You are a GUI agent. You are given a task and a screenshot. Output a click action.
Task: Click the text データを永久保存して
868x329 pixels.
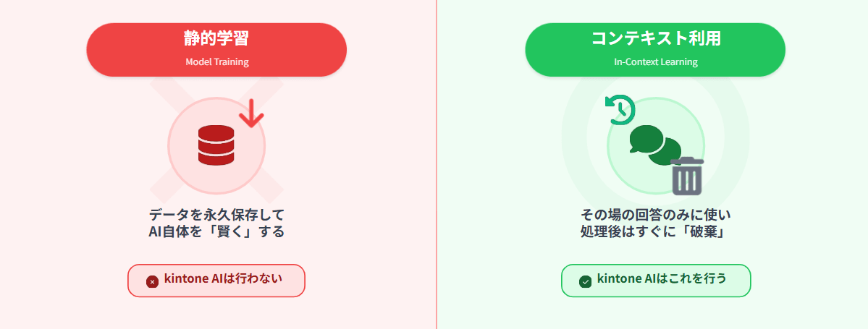pos(216,215)
